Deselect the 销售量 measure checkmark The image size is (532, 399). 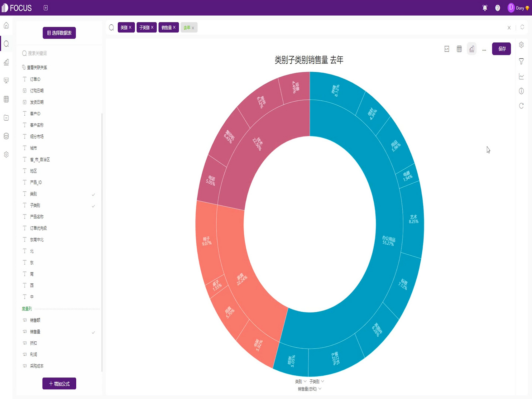pos(93,332)
